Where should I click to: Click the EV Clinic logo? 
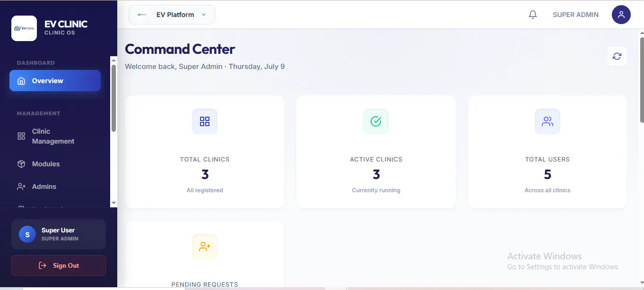(24, 28)
